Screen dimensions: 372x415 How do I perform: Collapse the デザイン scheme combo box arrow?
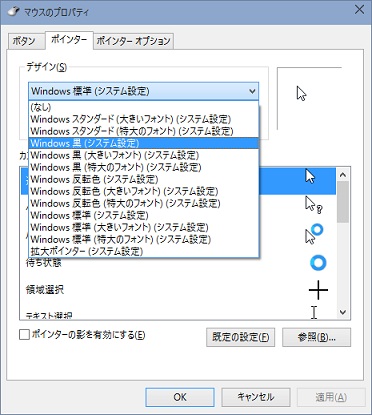point(252,91)
